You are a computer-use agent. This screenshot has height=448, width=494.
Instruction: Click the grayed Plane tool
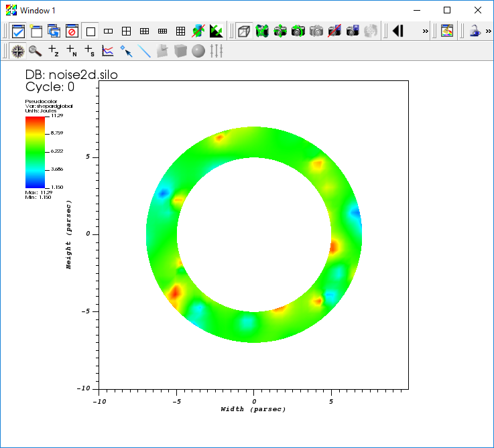(x=163, y=51)
